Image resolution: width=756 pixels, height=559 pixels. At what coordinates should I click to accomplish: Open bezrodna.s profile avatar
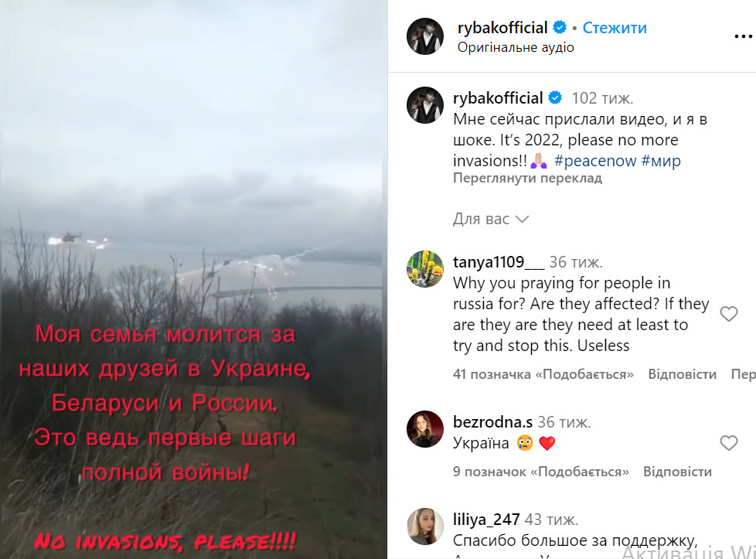click(x=425, y=429)
